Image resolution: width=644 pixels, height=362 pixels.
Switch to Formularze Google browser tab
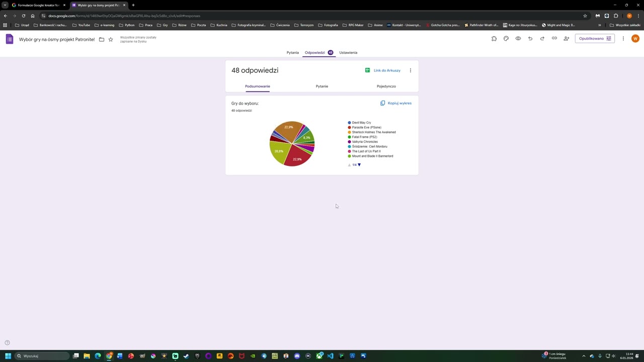(38, 5)
